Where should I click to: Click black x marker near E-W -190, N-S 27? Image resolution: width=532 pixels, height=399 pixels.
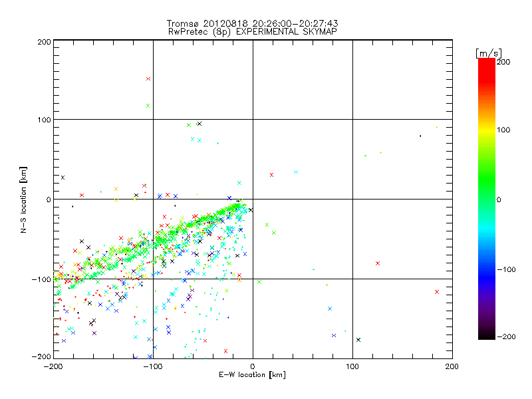63,178
